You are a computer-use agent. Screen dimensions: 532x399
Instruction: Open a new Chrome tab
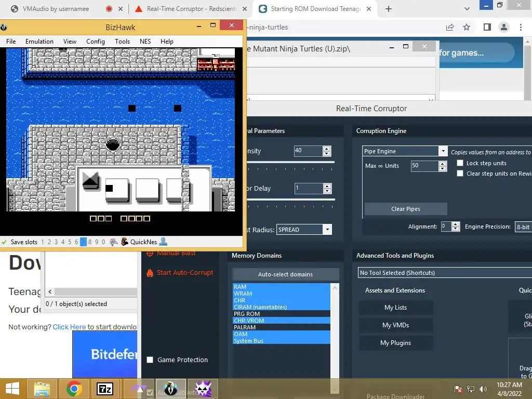(389, 9)
